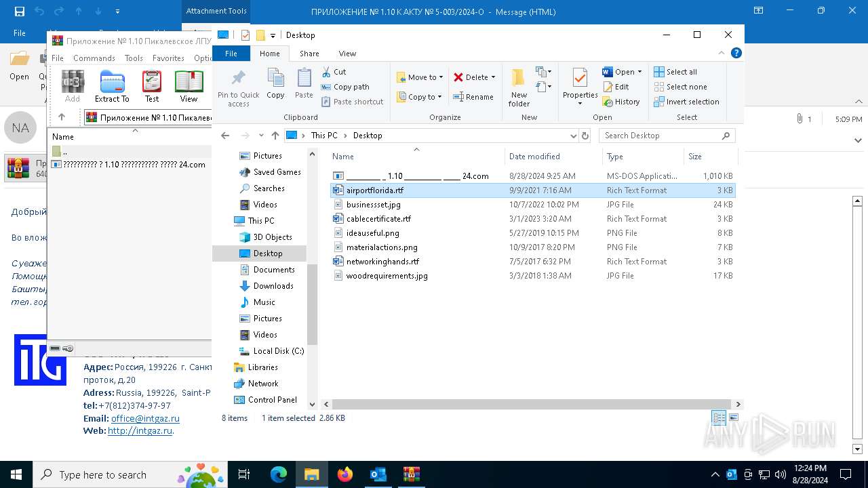
Task: Switch to the View tab in Explorer
Action: click(x=347, y=54)
